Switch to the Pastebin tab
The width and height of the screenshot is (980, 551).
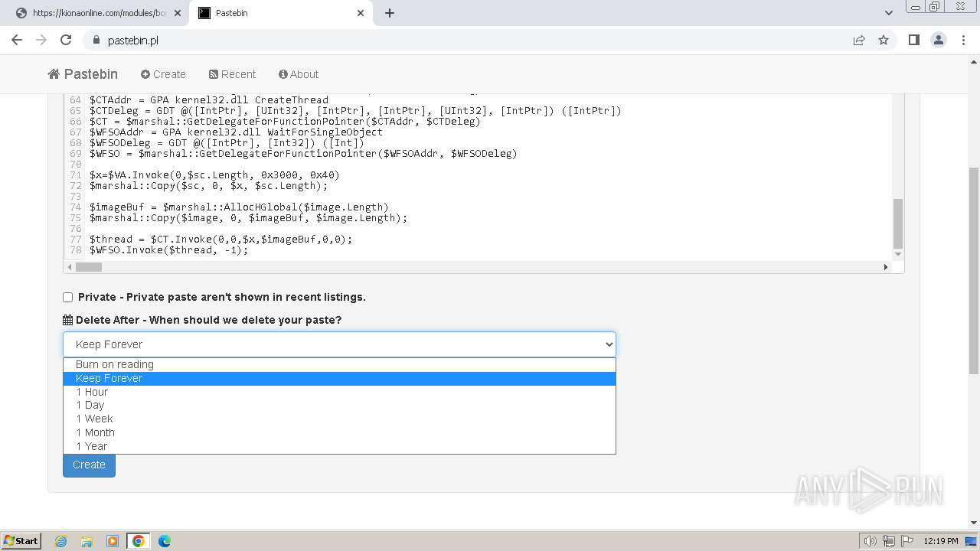coord(280,13)
